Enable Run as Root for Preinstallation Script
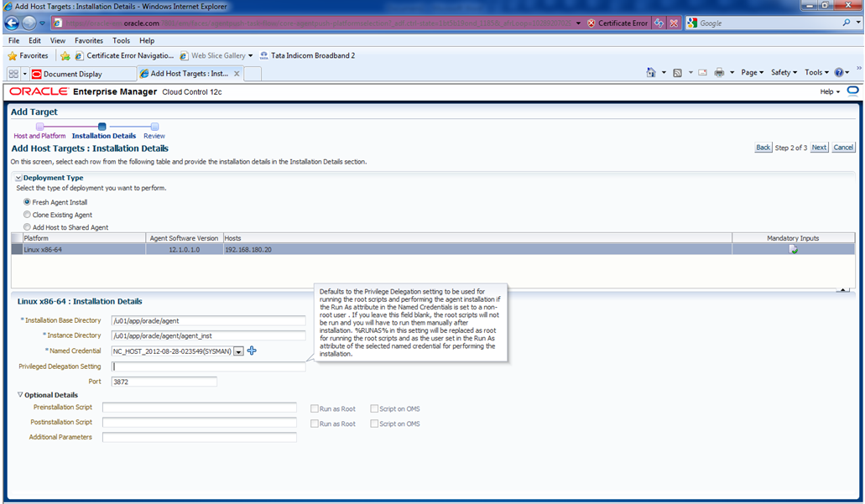 pos(314,409)
